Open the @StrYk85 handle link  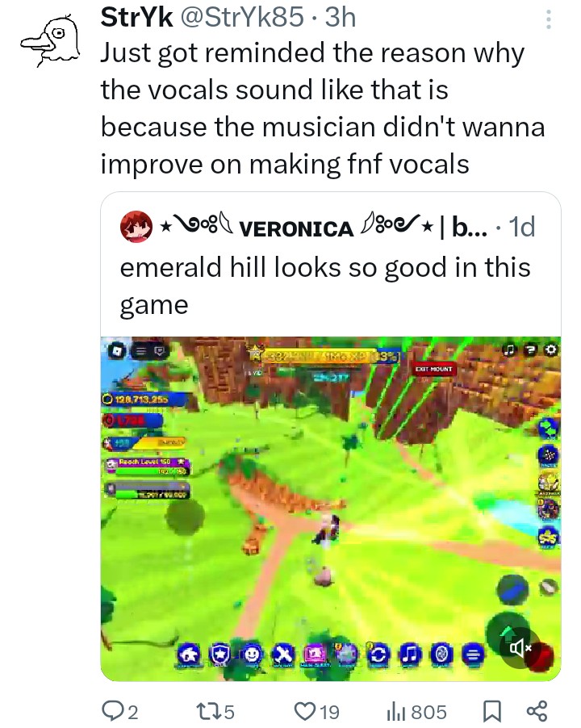(x=242, y=17)
